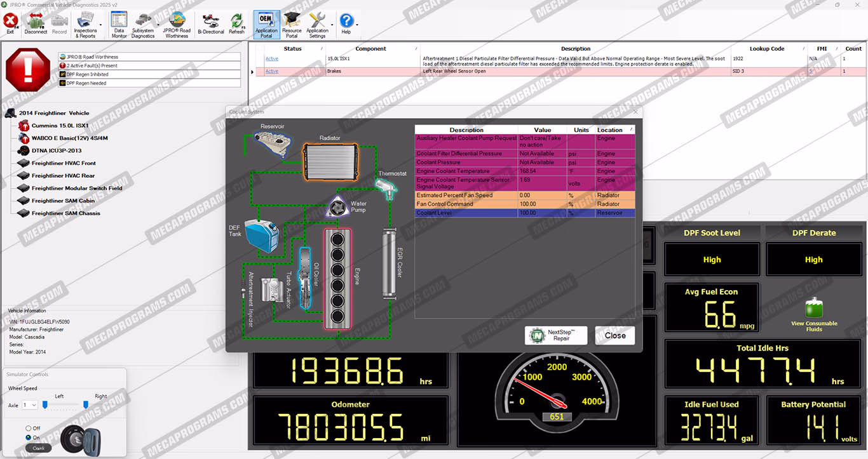Open Help dropdown arrow
Viewport: 868px width, 459px height.
click(356, 25)
